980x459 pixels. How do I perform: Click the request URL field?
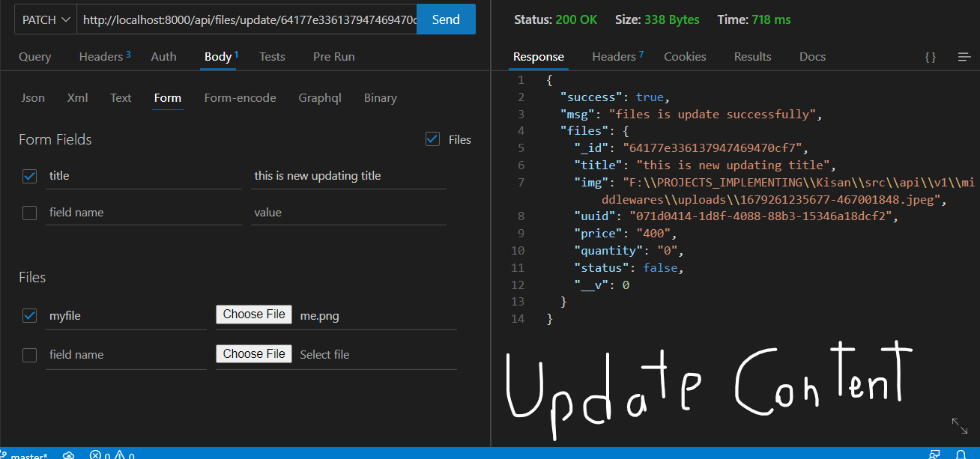(x=246, y=19)
